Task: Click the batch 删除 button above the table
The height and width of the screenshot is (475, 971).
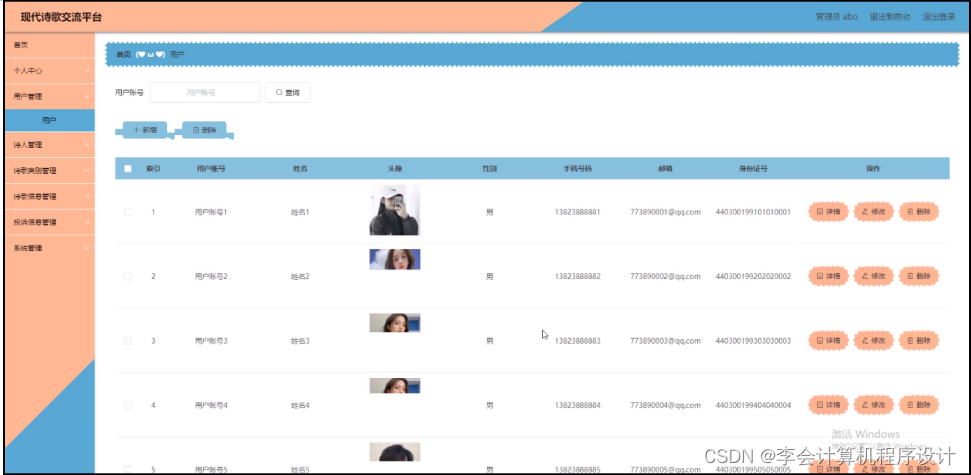Action: click(x=204, y=130)
